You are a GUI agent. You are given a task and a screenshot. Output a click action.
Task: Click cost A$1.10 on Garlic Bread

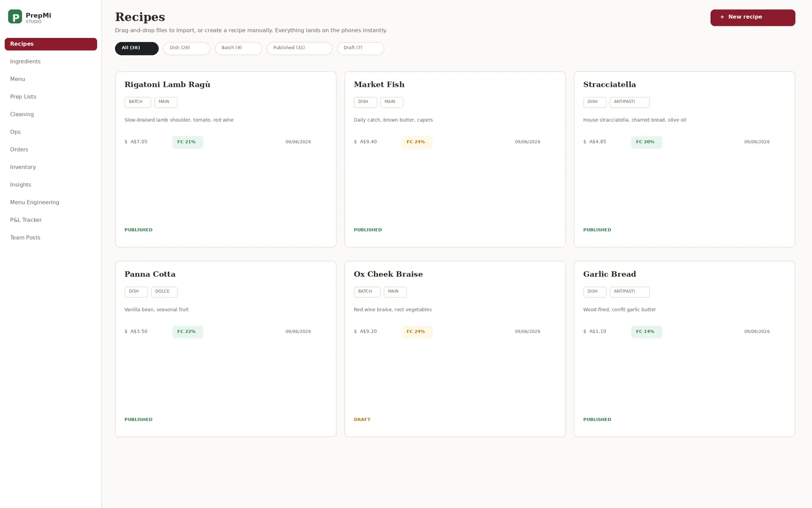click(x=597, y=332)
